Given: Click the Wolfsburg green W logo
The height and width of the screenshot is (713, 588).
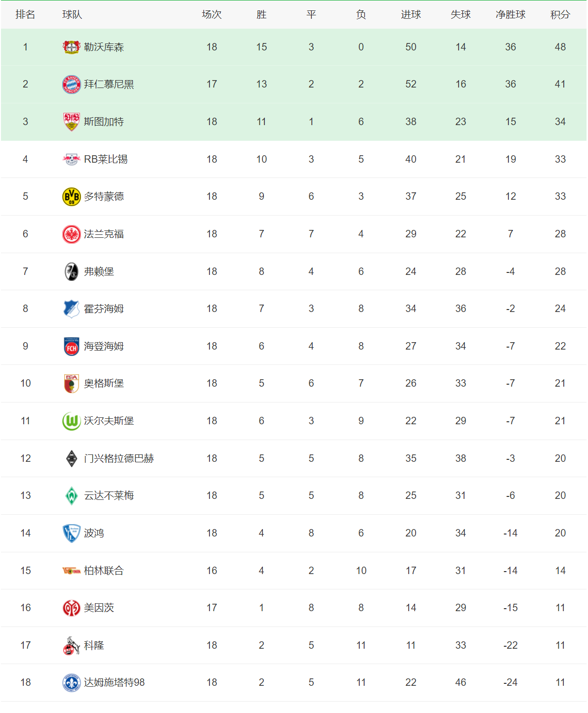Looking at the screenshot, I should [72, 421].
